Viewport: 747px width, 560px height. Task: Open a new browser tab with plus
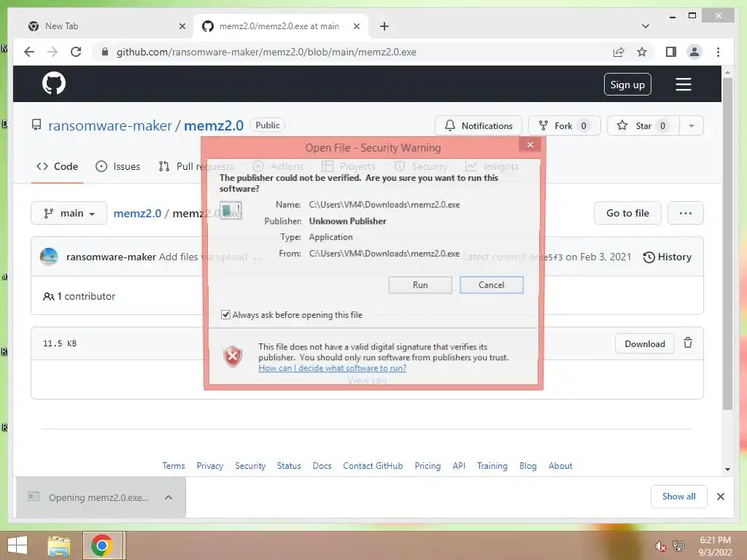pyautogui.click(x=384, y=26)
